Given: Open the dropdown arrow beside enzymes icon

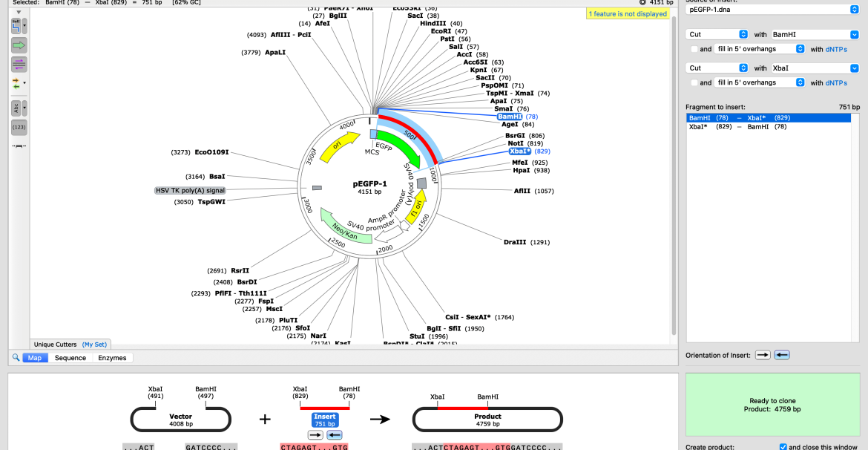Looking at the screenshot, I should click(x=24, y=26).
